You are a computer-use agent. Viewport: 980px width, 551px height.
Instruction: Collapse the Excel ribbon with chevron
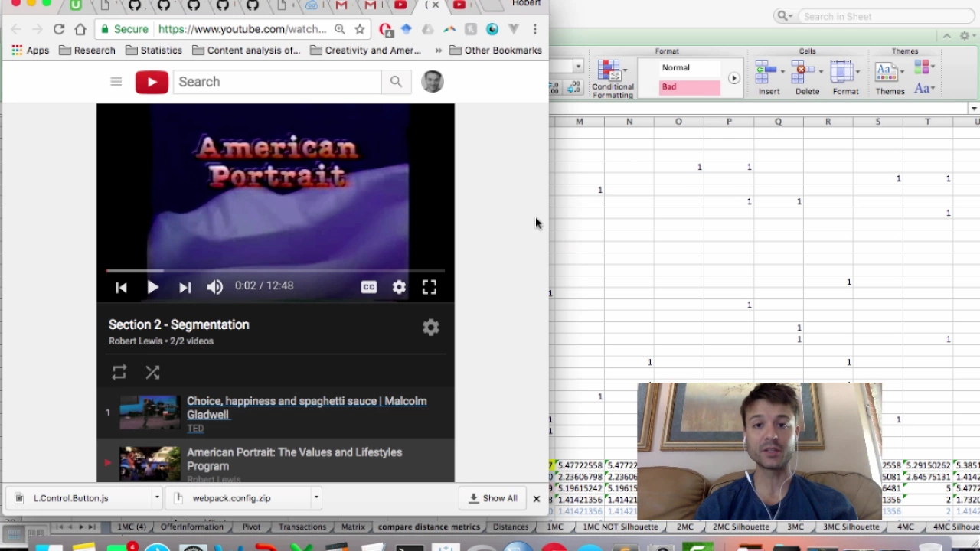[x=947, y=36]
